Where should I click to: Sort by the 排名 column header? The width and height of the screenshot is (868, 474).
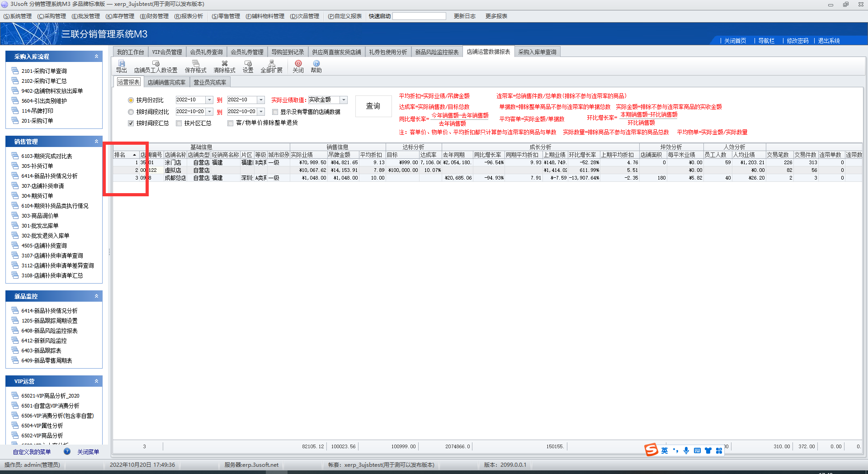point(126,155)
